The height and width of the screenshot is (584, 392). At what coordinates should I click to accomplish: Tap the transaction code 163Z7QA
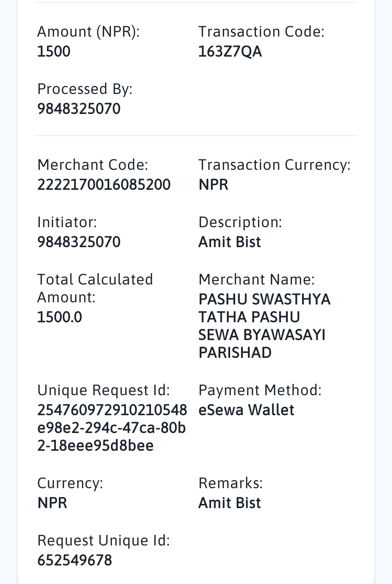[230, 52]
